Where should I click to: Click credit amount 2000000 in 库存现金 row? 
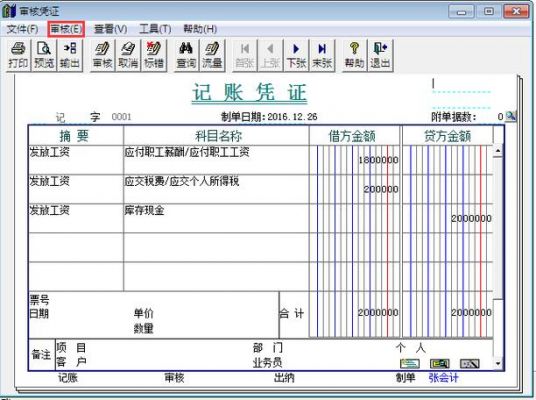[x=471, y=218]
